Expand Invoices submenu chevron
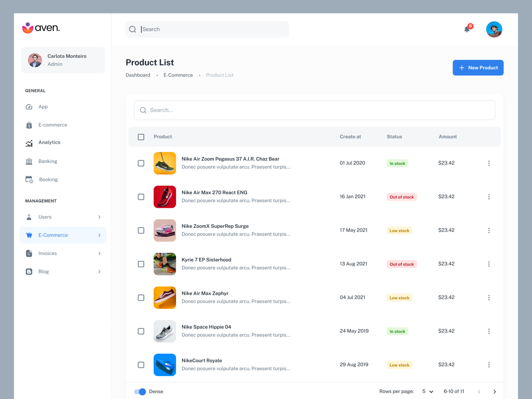This screenshot has width=532, height=399. click(99, 253)
